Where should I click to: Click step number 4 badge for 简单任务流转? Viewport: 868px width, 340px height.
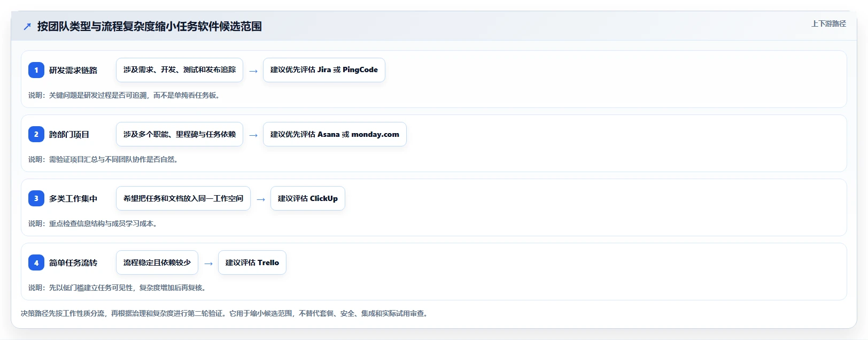pos(36,262)
